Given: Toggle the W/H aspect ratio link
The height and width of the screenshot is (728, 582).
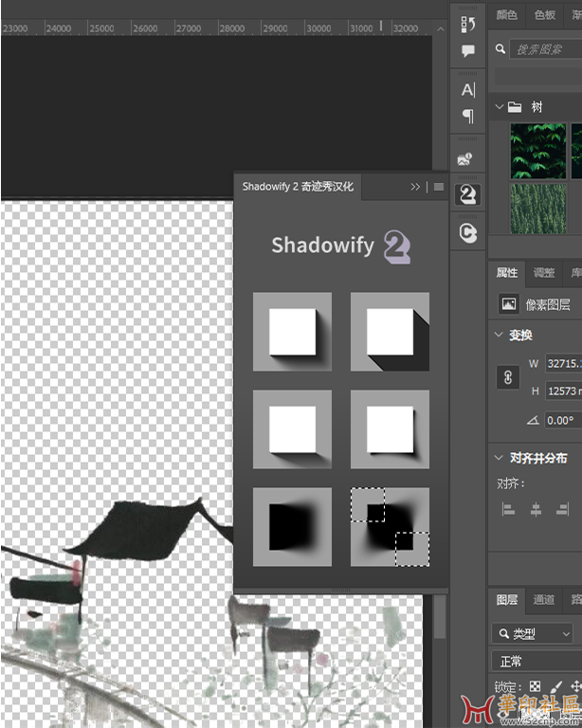Looking at the screenshot, I should pos(508,377).
